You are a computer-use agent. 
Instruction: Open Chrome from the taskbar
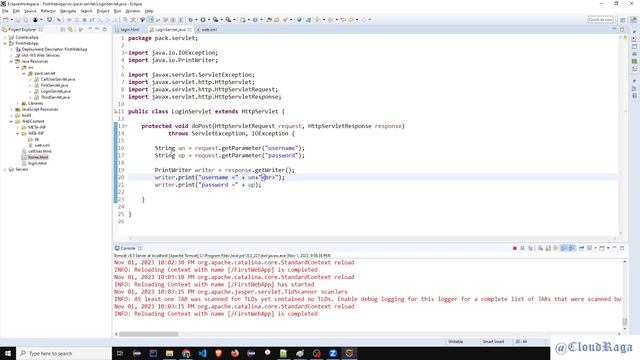tap(186, 353)
